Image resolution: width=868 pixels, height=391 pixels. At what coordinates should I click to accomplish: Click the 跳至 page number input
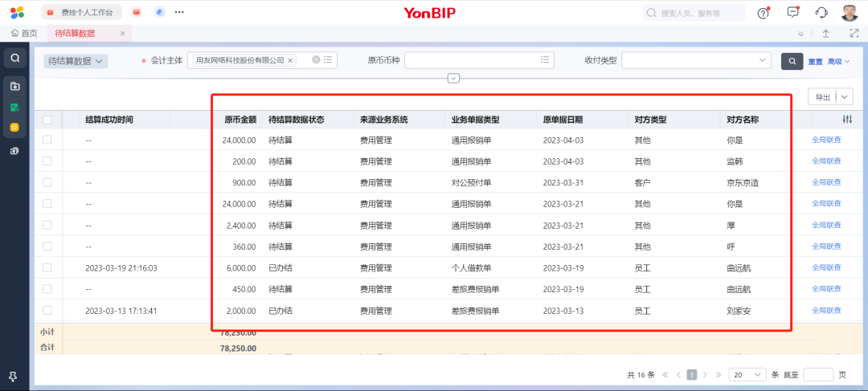(x=817, y=375)
